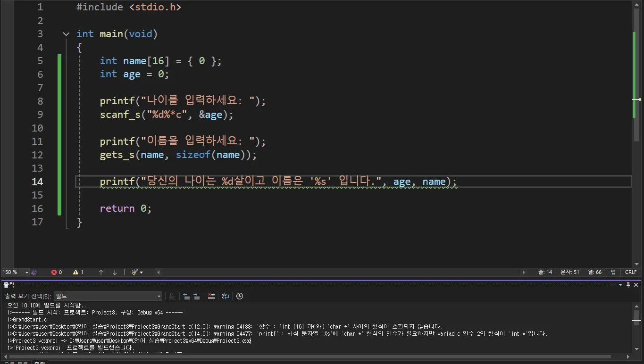Viewport: 644px width, 364px height.
Task: Open the code cleanup profile dropdown arrow
Action: pyautogui.click(x=141, y=273)
